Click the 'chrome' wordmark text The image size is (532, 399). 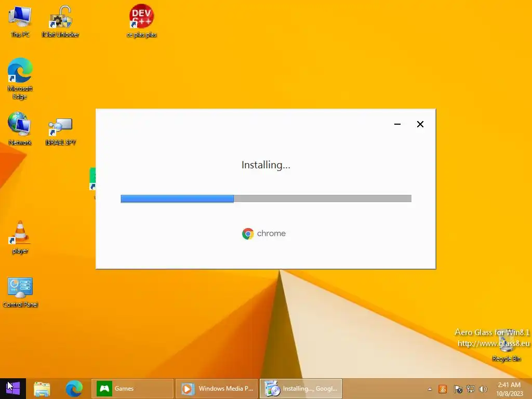point(271,233)
